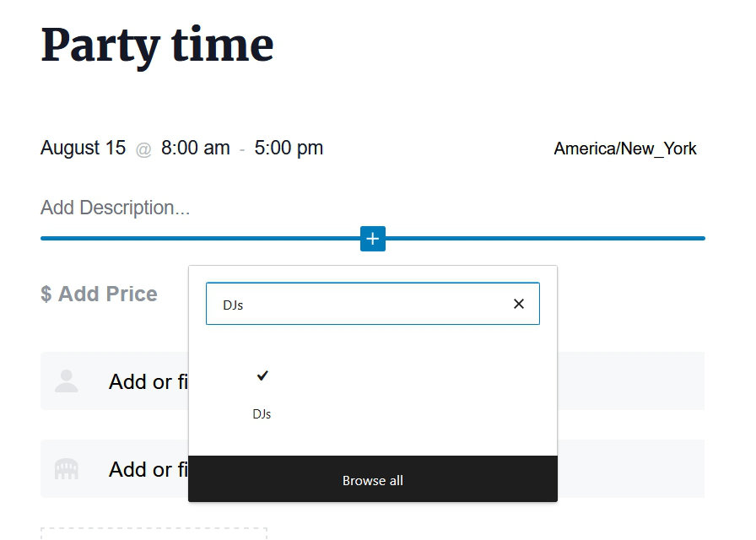Open the America/New_York timezone selector

[625, 149]
